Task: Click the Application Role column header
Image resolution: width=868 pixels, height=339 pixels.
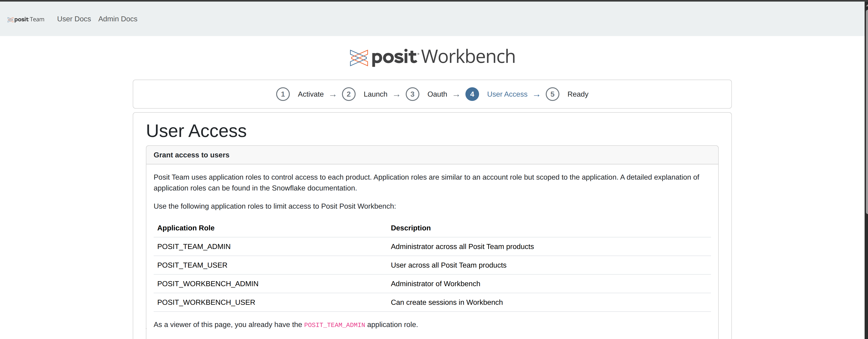Action: point(186,228)
